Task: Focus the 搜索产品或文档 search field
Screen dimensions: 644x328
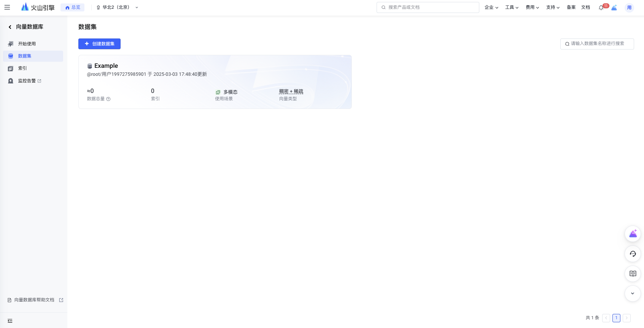Action: click(428, 7)
